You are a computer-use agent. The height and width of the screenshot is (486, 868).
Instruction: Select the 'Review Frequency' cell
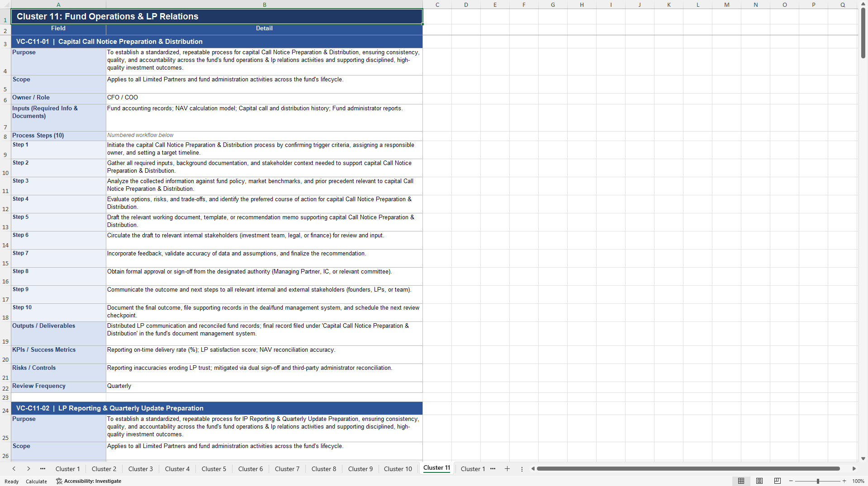click(58, 387)
